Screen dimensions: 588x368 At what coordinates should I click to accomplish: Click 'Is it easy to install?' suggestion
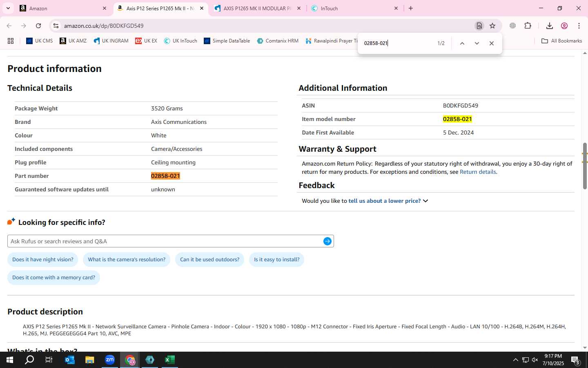pos(276,260)
